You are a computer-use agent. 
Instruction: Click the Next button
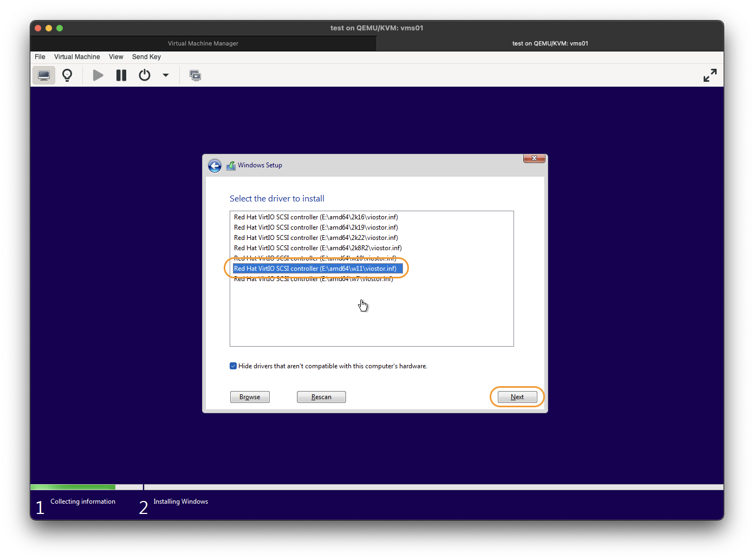point(517,397)
